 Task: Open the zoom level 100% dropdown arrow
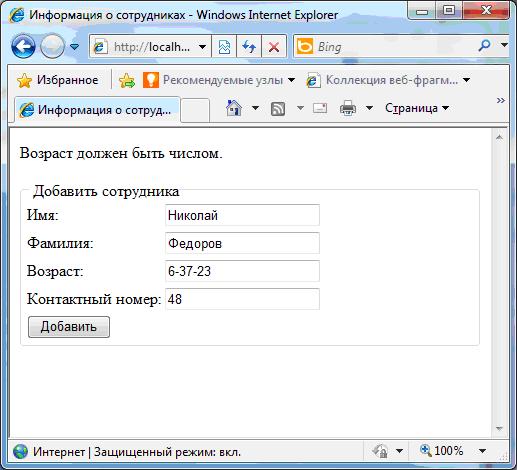point(482,451)
